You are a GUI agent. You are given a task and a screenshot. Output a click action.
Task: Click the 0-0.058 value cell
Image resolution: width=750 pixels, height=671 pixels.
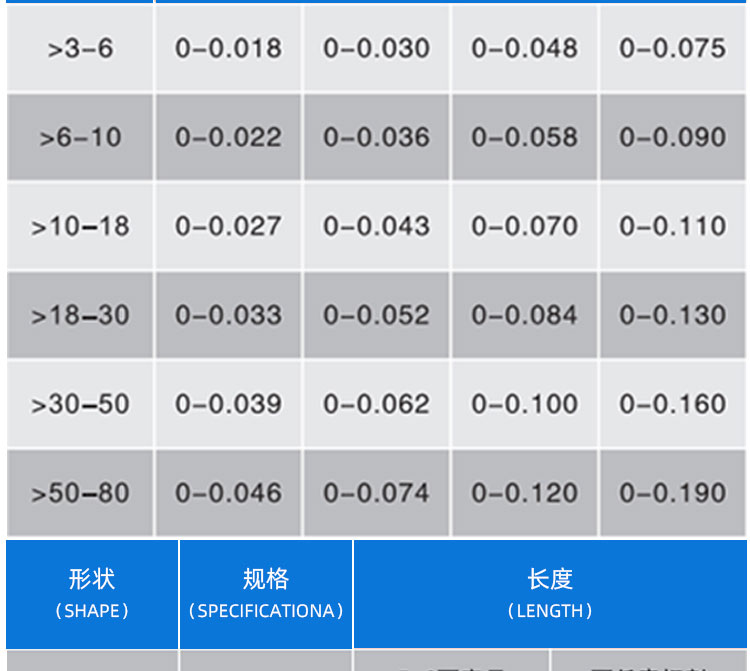click(x=524, y=137)
